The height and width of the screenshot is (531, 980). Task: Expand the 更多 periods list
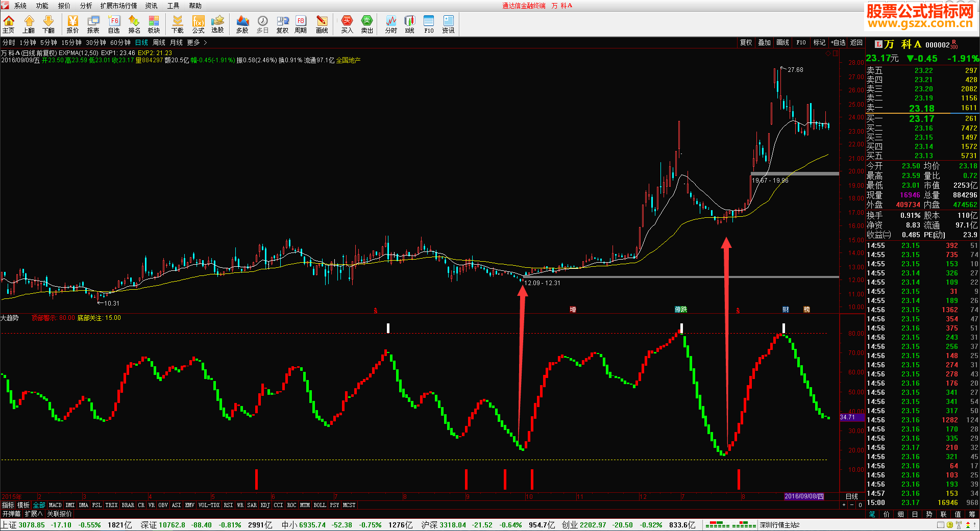197,42
